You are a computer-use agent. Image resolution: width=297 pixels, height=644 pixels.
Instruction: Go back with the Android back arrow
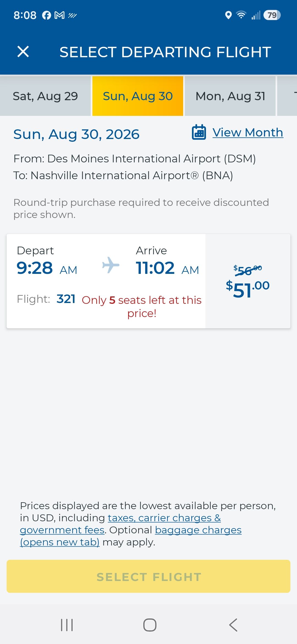click(x=233, y=625)
